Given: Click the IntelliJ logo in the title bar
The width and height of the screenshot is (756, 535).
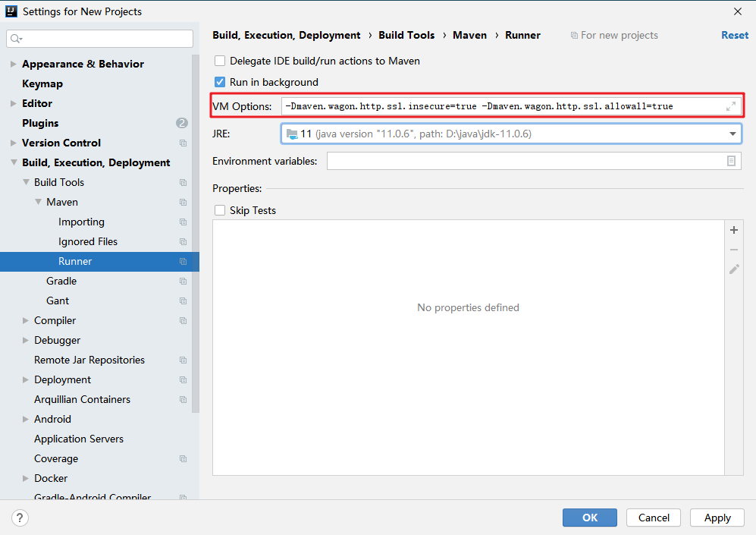Looking at the screenshot, I should [x=10, y=11].
